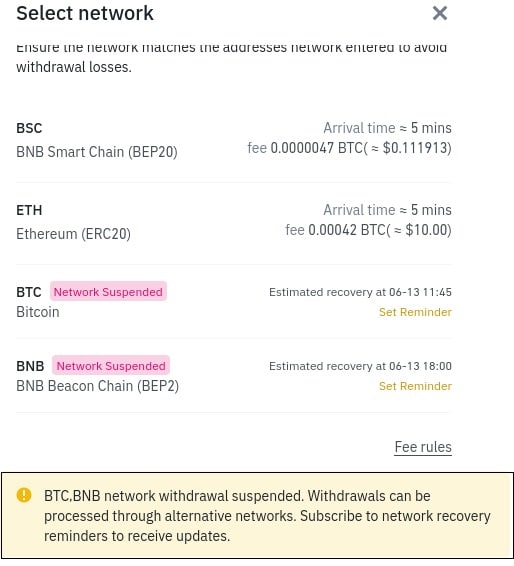Set Reminder for Bitcoin network recovery

tap(415, 312)
